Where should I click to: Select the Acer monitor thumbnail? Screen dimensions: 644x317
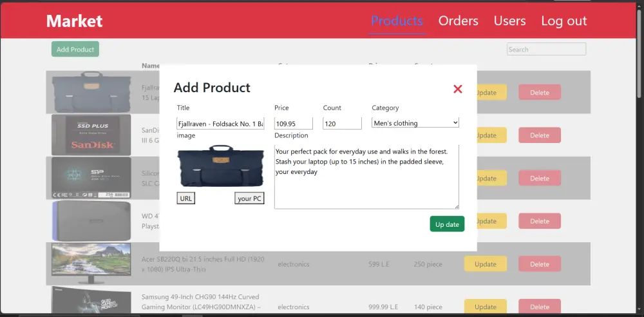91,264
